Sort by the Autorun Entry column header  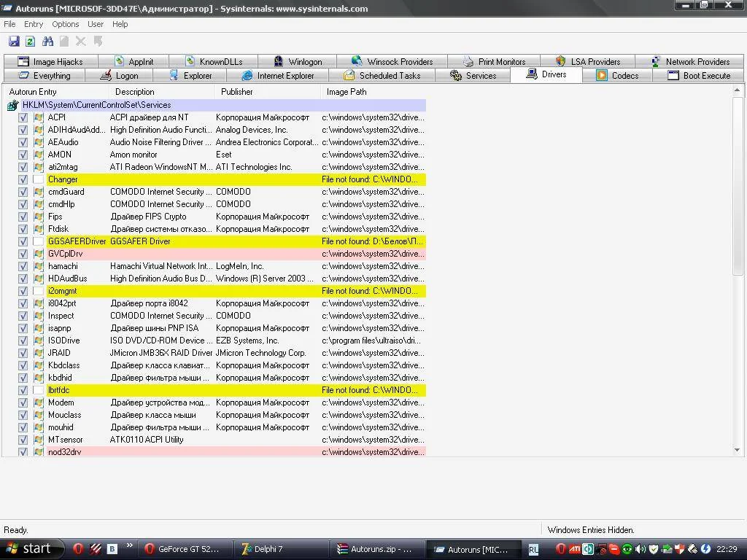point(56,92)
